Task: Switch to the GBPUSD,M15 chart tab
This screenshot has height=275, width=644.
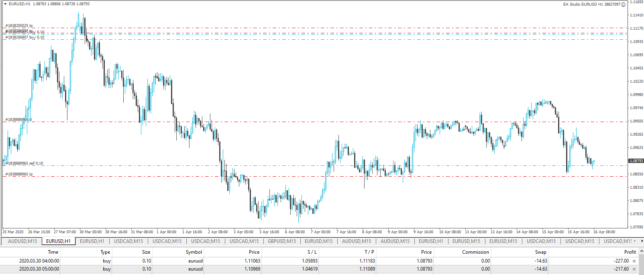Action: click(x=282, y=241)
